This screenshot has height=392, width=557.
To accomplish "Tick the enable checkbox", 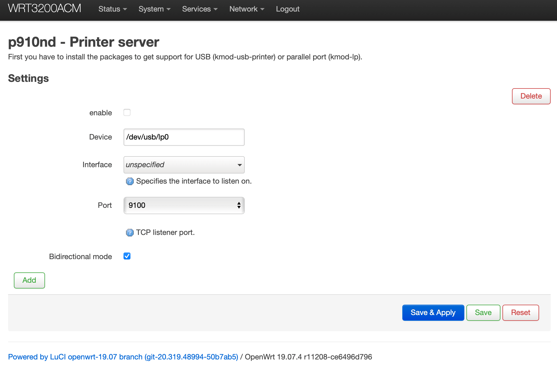I will (127, 112).
